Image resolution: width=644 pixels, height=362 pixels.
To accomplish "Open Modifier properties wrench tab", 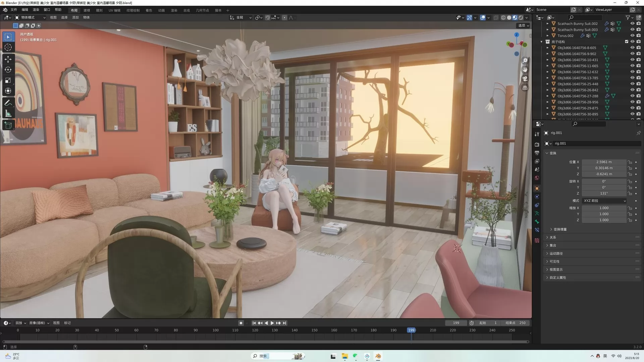I will [x=537, y=134].
